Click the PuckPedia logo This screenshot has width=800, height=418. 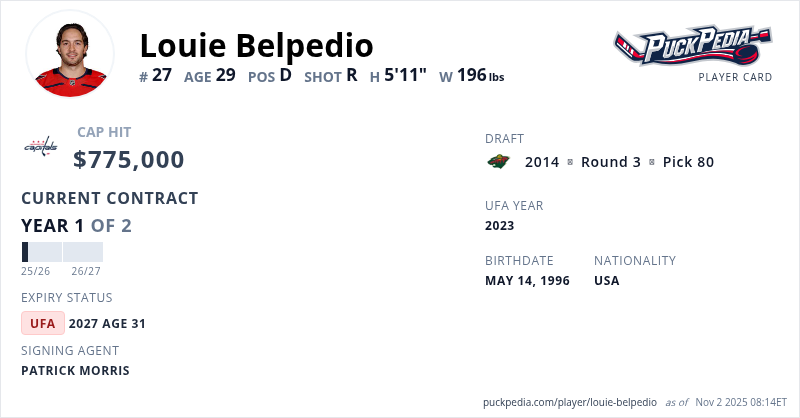point(692,45)
